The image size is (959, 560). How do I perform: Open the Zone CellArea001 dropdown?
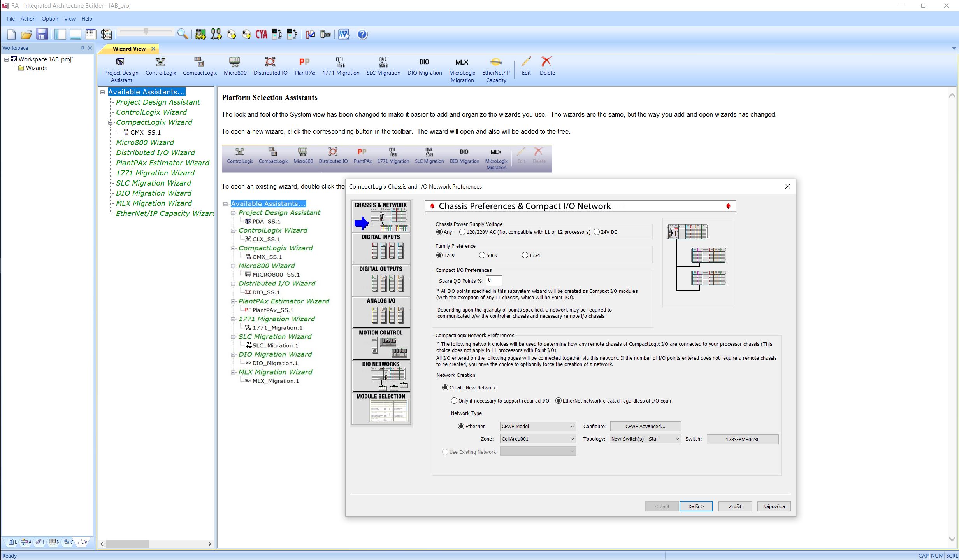tap(538, 439)
